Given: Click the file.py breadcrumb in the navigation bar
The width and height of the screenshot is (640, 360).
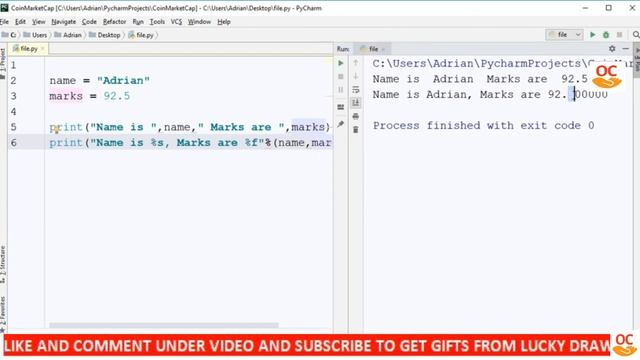Looking at the screenshot, I should [x=141, y=35].
